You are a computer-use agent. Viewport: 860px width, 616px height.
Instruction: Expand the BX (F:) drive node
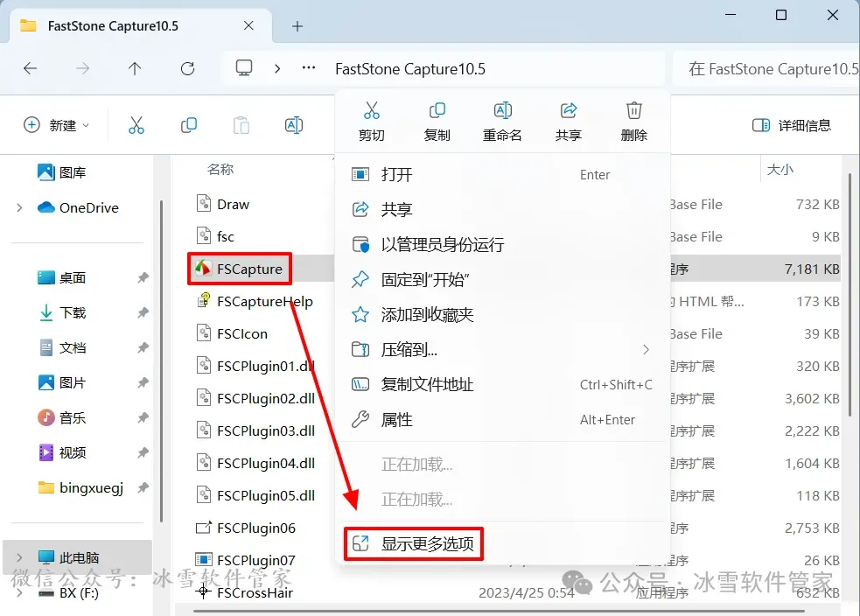point(19,593)
